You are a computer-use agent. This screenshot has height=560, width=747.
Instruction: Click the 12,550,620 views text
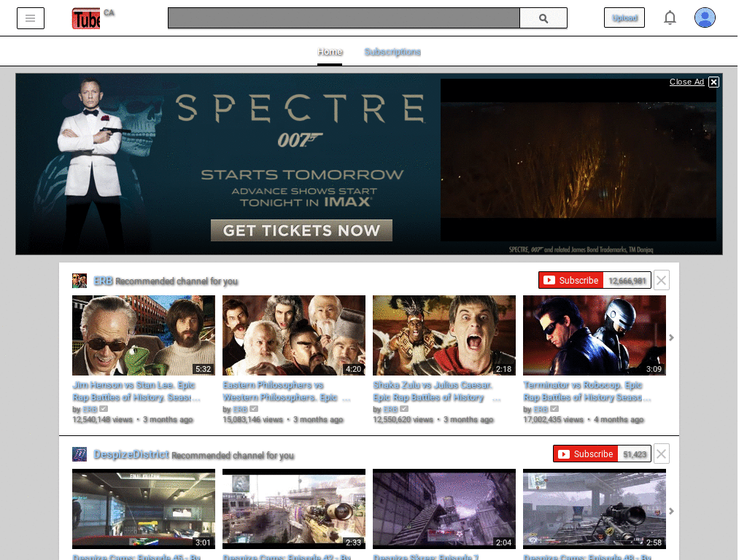point(403,419)
